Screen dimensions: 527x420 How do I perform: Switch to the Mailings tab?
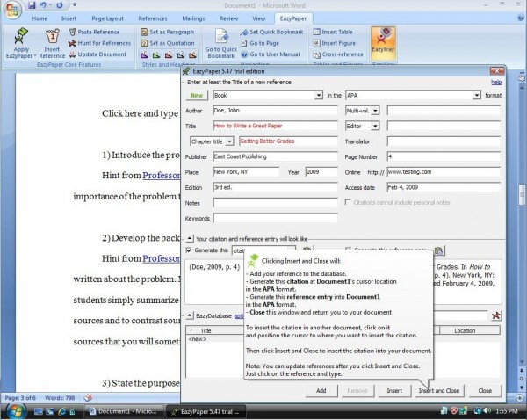pyautogui.click(x=193, y=18)
